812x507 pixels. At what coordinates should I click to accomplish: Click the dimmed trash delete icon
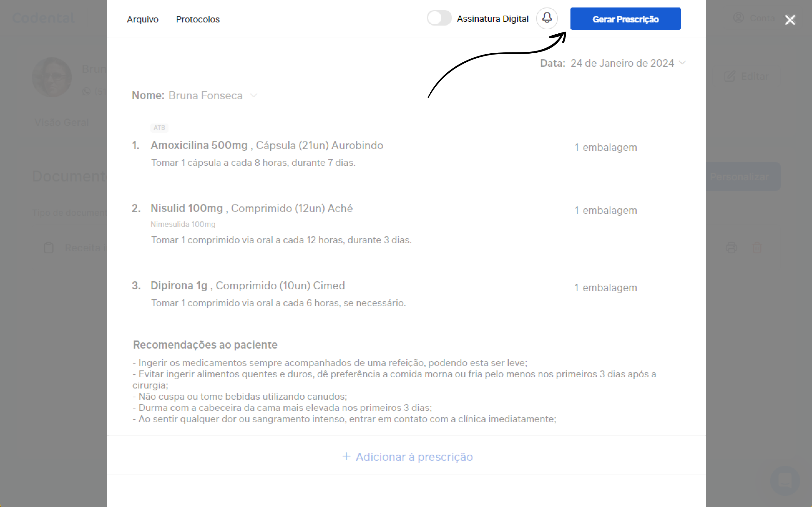[x=757, y=248]
